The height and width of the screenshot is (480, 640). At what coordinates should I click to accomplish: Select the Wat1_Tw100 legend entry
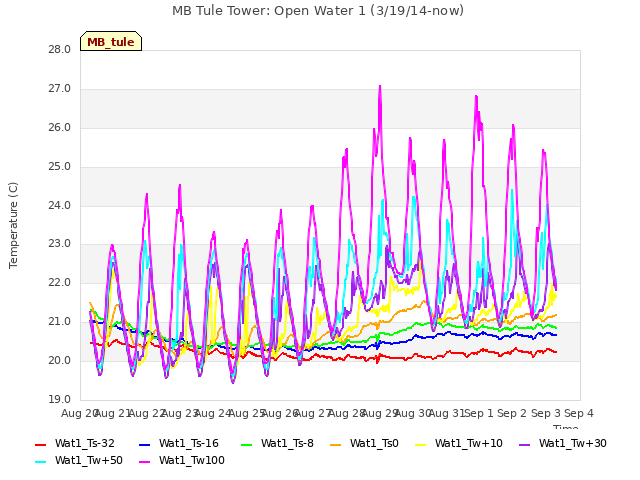click(x=182, y=460)
